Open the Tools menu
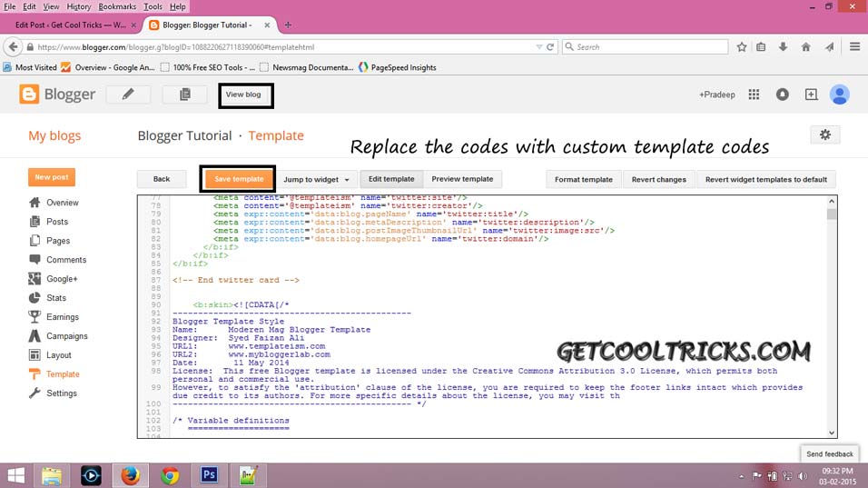868x488 pixels. 153,6
